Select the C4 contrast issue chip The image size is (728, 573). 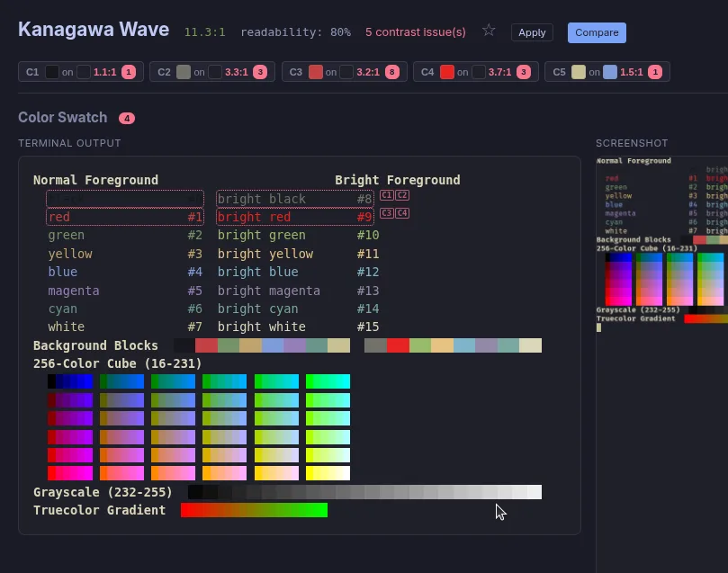(475, 72)
